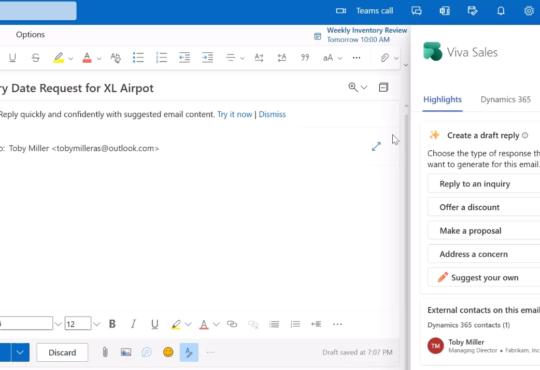Open notifications bell
The height and width of the screenshot is (370, 540).
[501, 11]
